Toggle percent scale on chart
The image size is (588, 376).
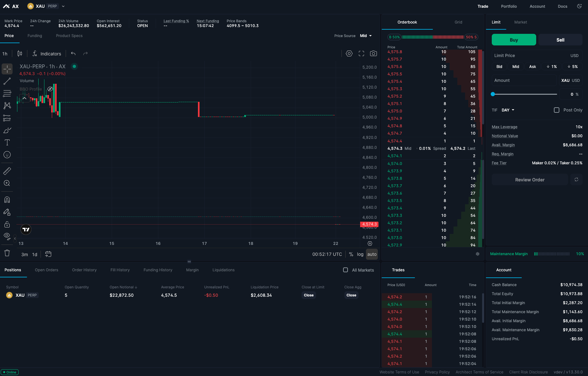351,254
